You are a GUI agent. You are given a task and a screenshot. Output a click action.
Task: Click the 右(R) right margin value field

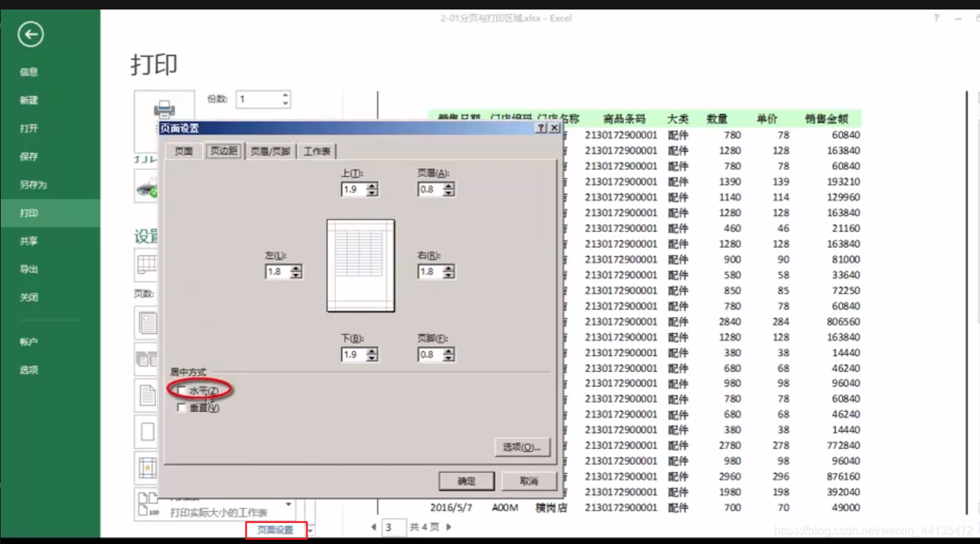[x=430, y=272]
